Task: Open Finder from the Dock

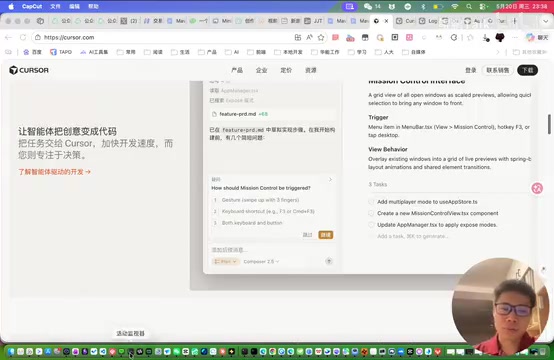Action: pos(11,352)
